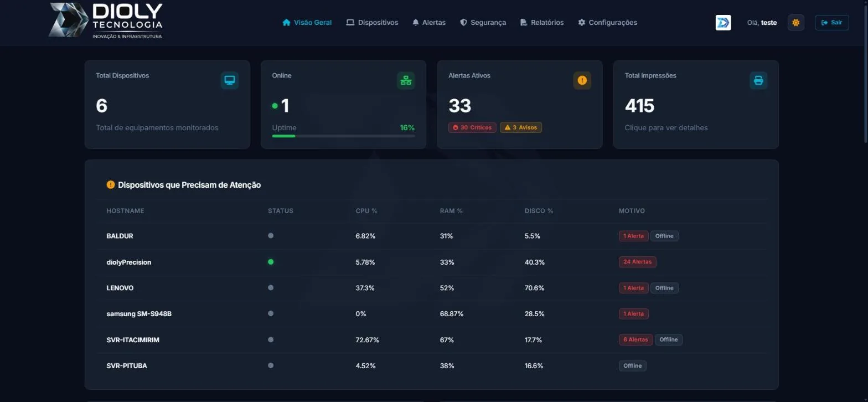
Task: Click the exclamation icon in Alertas Ativos card
Action: point(582,80)
